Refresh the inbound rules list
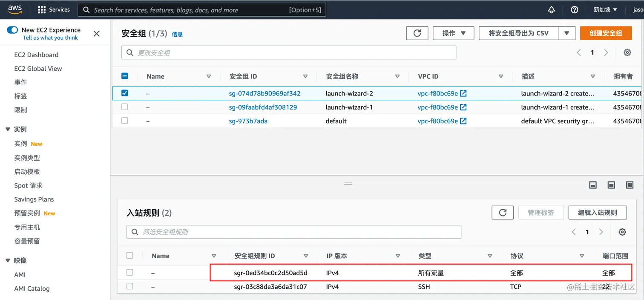The image size is (644, 300). click(x=503, y=212)
